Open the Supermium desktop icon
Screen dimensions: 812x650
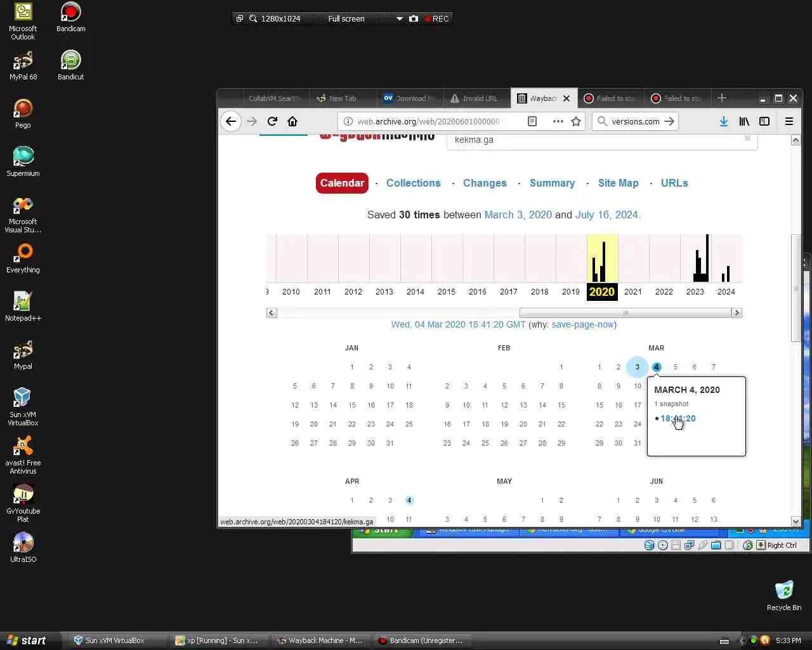coord(23,161)
